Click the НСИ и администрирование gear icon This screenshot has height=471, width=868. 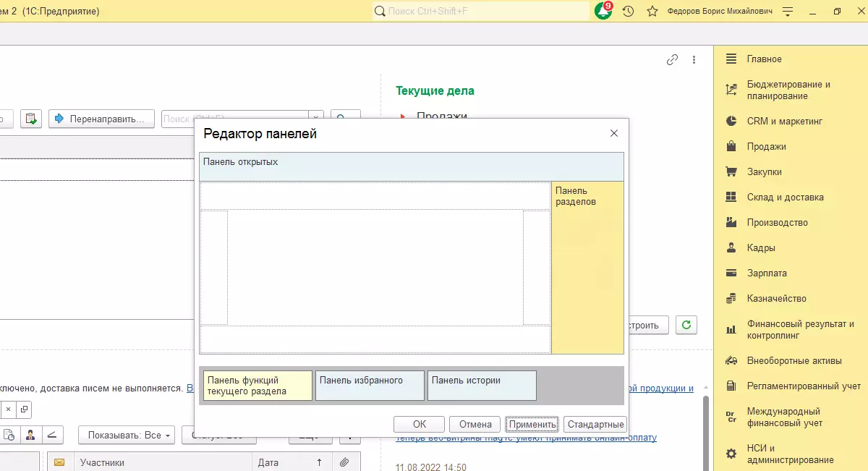click(x=731, y=454)
